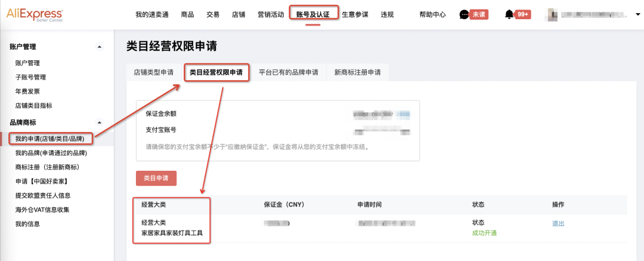Open 账户管理 sidebar item under the section header
The image size is (644, 261).
(27, 63)
